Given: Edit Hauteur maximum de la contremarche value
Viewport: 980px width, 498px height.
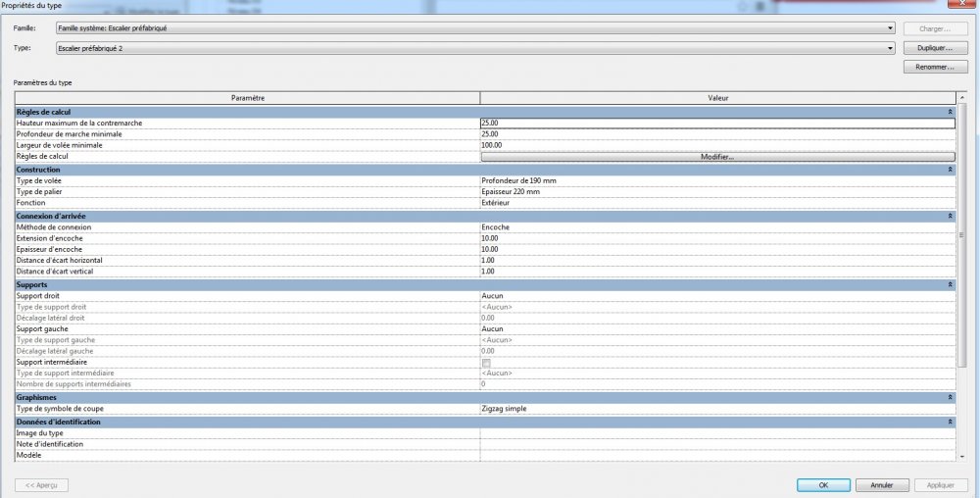Looking at the screenshot, I should (x=717, y=124).
